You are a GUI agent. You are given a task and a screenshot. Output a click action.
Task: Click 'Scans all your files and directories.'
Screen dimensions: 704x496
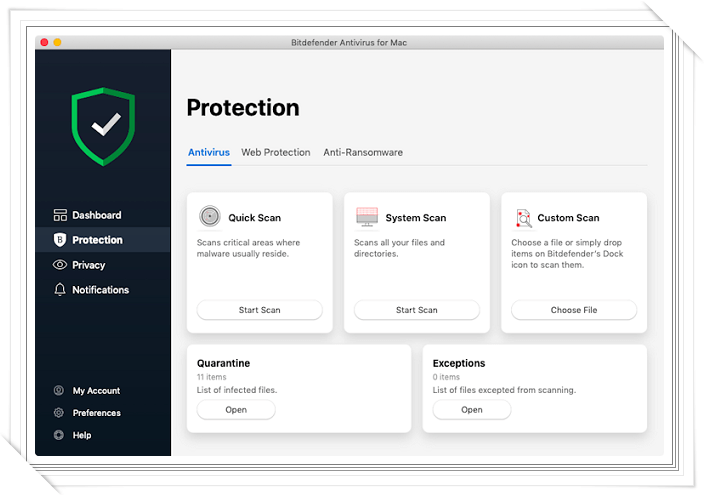click(399, 248)
